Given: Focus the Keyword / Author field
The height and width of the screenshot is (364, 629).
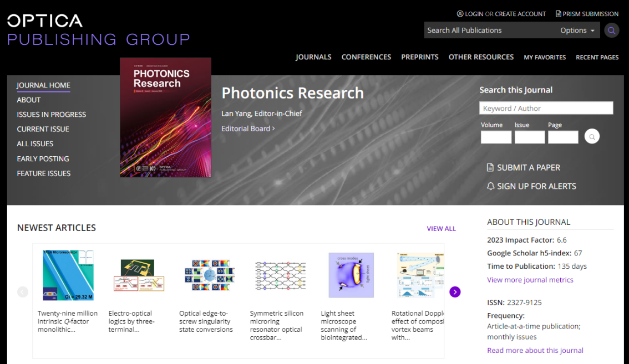Looking at the screenshot, I should point(546,108).
